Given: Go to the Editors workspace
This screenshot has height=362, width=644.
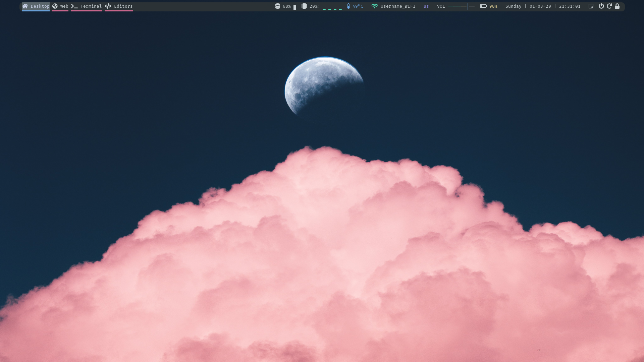Looking at the screenshot, I should pyautogui.click(x=123, y=6).
